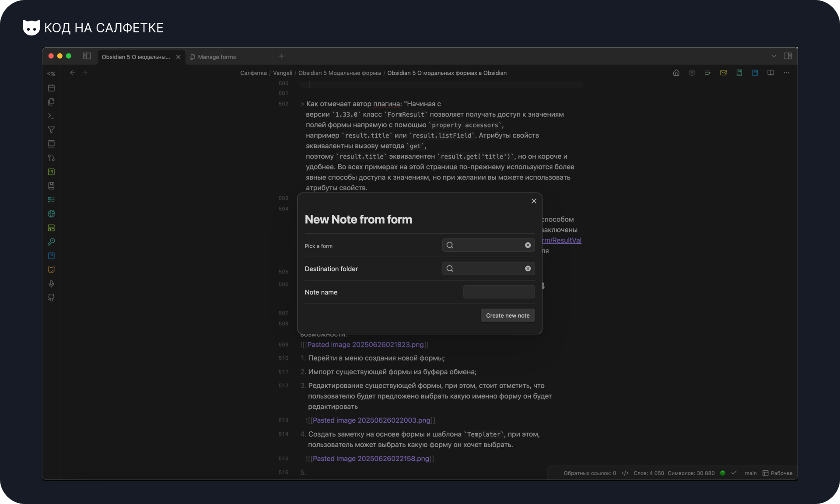Screen dimensions: 840x504
Task: Click the teal key ribbon icon
Action: (x=51, y=242)
